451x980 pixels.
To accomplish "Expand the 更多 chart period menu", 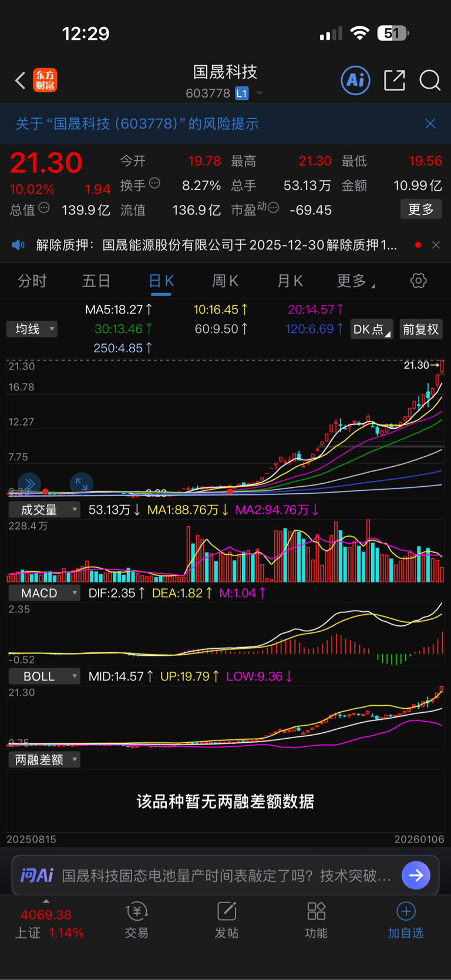I will (356, 281).
